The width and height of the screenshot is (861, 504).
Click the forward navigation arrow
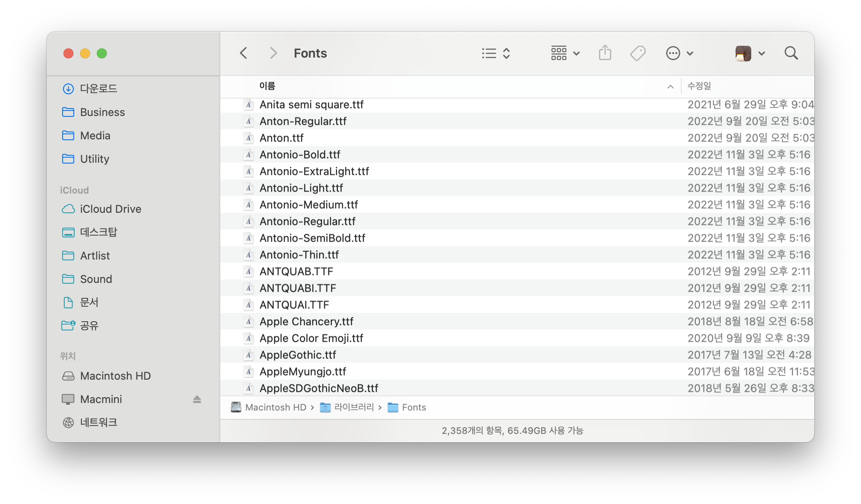coord(273,53)
